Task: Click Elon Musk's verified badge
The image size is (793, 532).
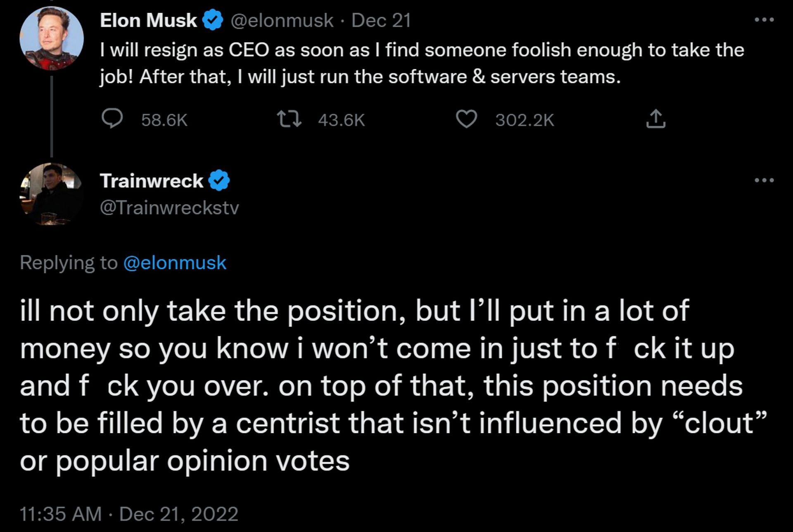Action: click(213, 21)
